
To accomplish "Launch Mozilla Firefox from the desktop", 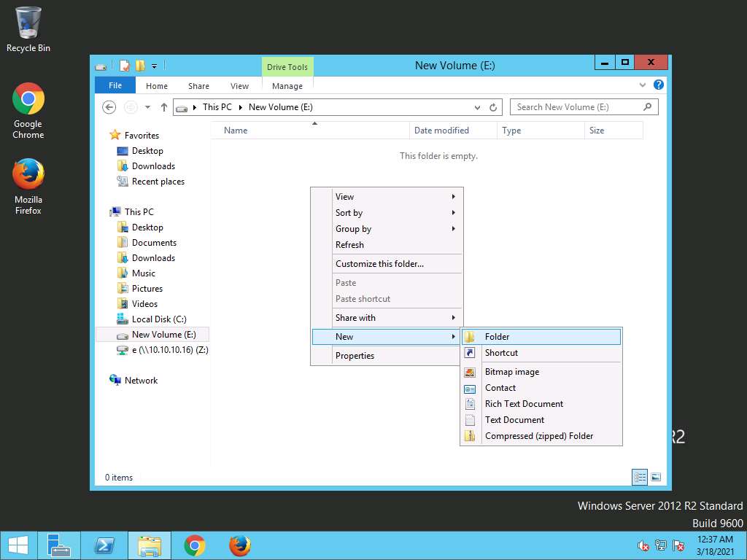I will tap(28, 187).
